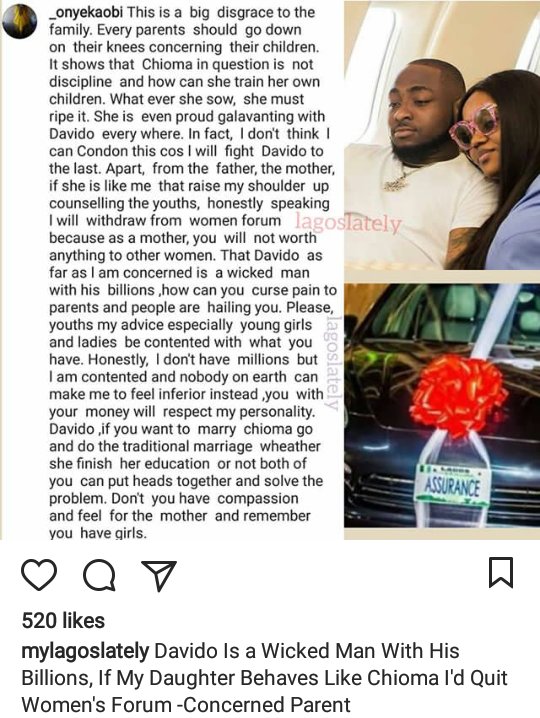
Task: View the 520 likes list
Action: tap(63, 621)
